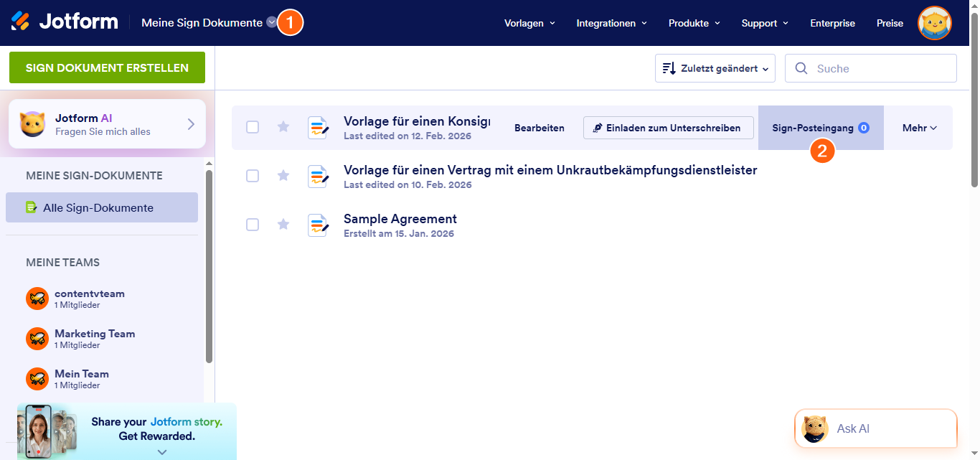The image size is (980, 460).
Task: Open the Sign-Posteingang for the Konsignation template
Action: [814, 127]
